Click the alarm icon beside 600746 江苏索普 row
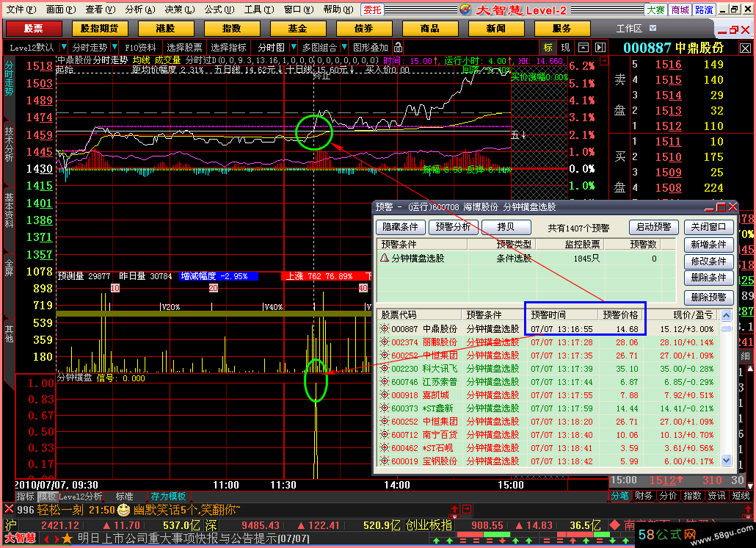Viewport: 756px width, 548px height. tap(385, 381)
